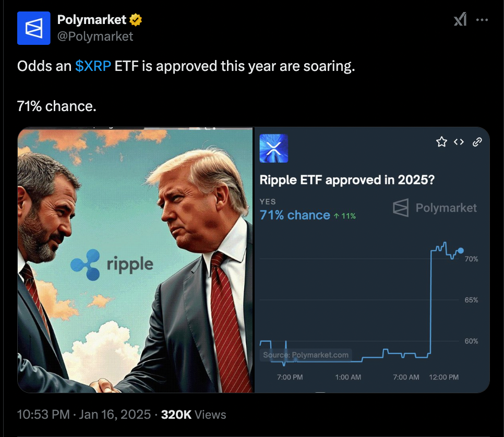The image size is (504, 437).
Task: Open the tweet timestamp 10:53 PM link
Action: coord(43,415)
